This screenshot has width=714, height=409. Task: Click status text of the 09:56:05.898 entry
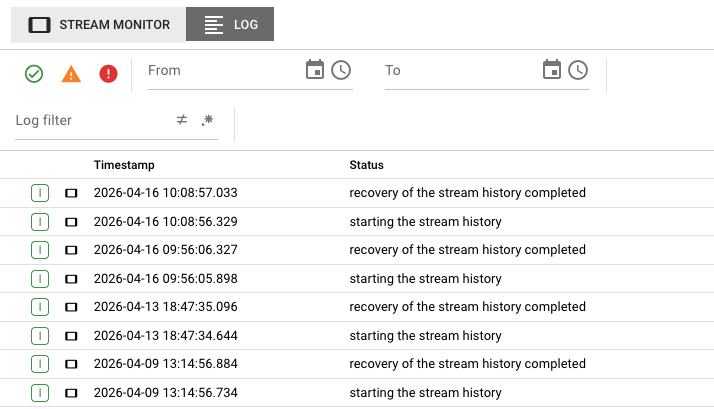425,278
